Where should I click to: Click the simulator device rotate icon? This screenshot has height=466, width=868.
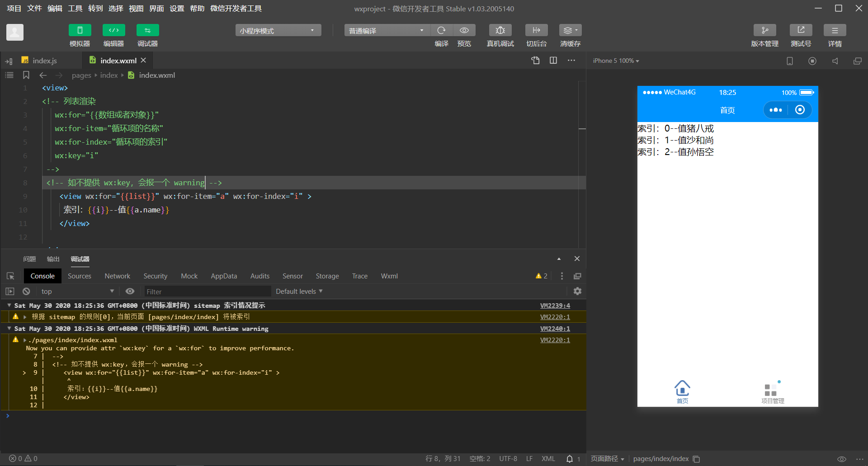[790, 61]
